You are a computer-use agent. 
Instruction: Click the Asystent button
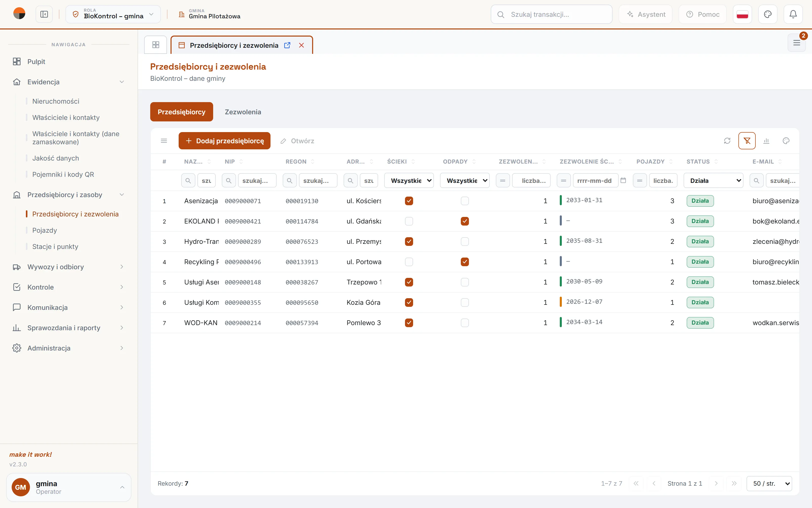646,14
